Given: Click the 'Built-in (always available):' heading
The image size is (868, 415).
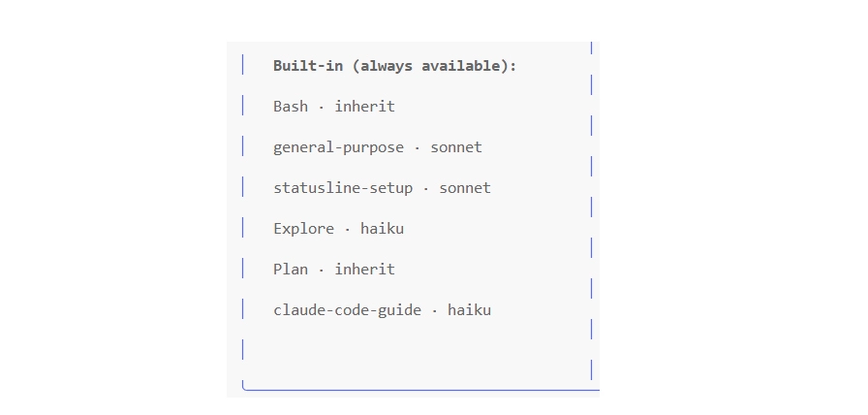Looking at the screenshot, I should [394, 66].
